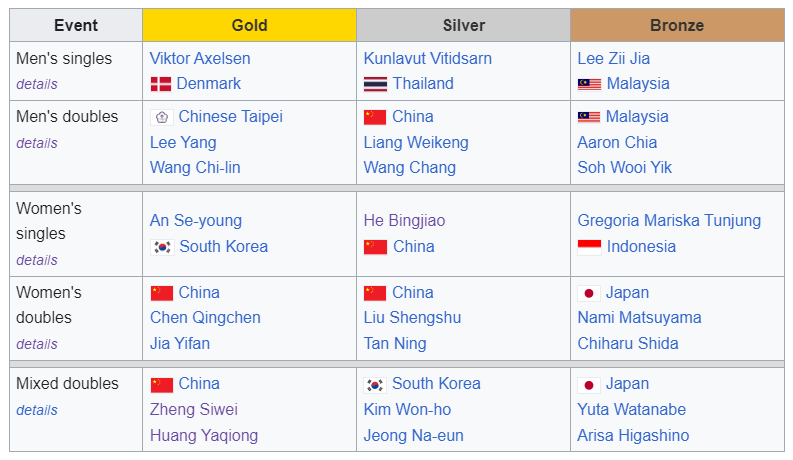The height and width of the screenshot is (460, 793).
Task: Click China flag in Mixed doubles gold
Action: pyautogui.click(x=162, y=384)
